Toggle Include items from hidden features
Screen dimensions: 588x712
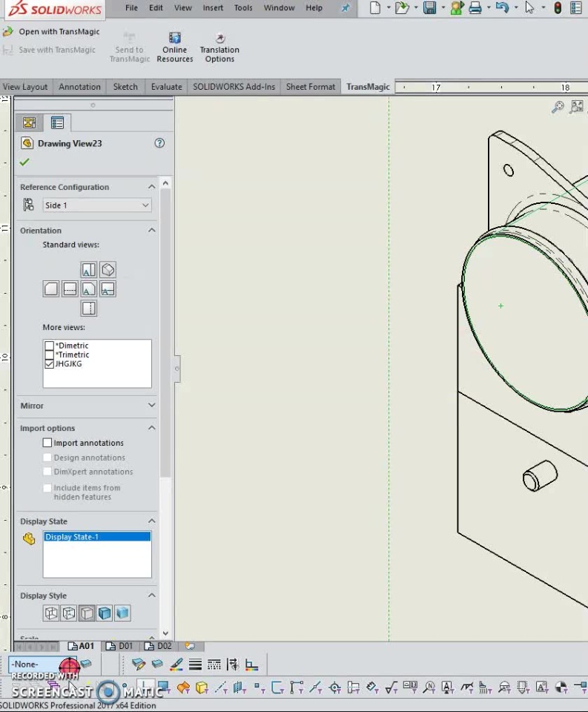click(47, 488)
